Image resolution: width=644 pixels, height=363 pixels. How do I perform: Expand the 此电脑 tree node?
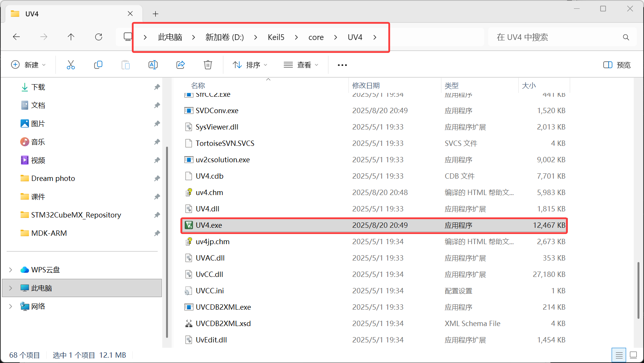[x=11, y=288]
